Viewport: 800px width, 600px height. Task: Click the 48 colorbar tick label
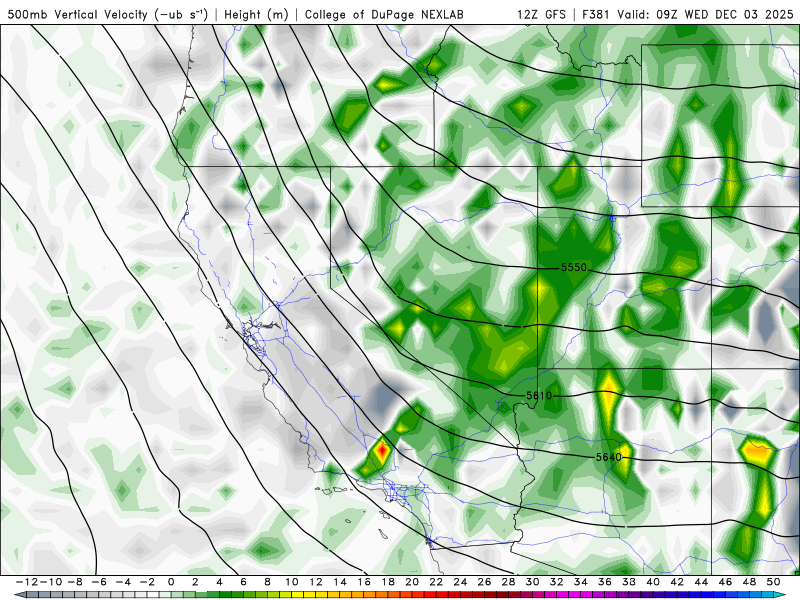click(749, 582)
